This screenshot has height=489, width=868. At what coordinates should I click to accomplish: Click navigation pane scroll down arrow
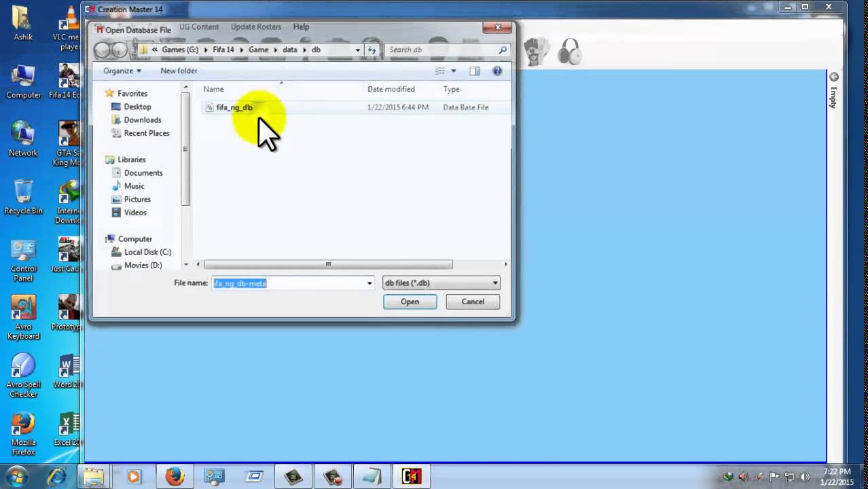(185, 265)
